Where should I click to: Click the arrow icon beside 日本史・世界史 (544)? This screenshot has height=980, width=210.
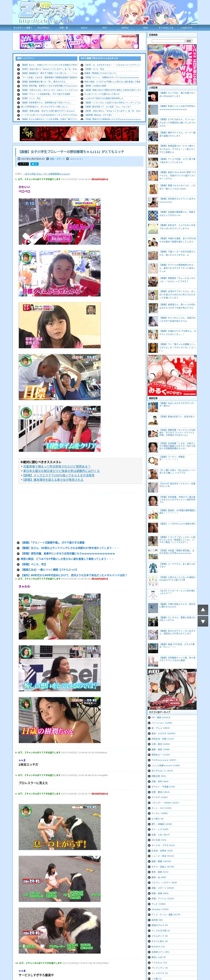149,851
